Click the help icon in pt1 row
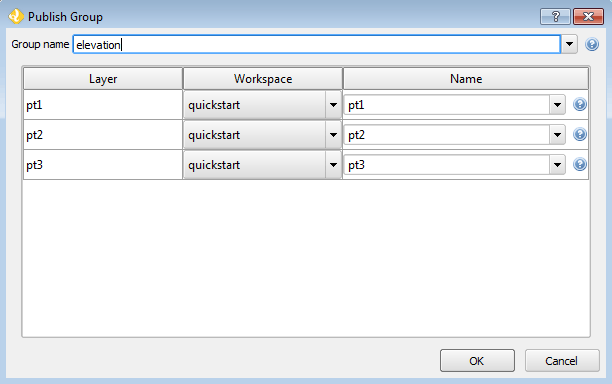Screen dimensions: 612x384 [x=580, y=104]
